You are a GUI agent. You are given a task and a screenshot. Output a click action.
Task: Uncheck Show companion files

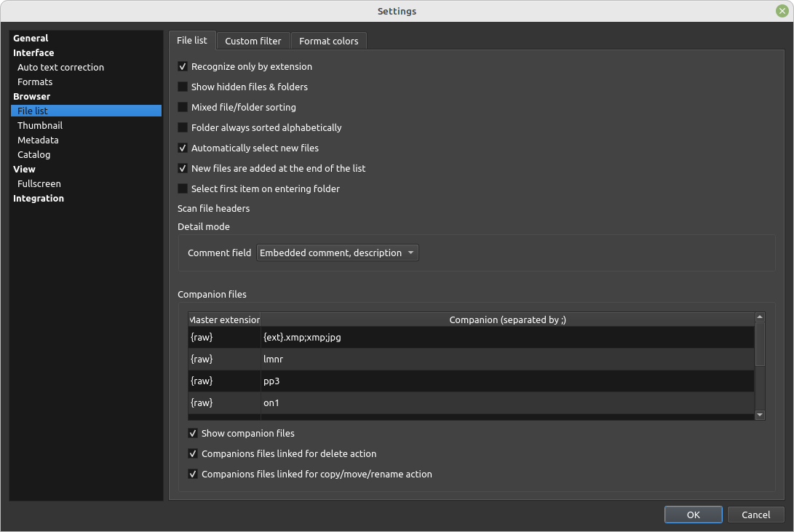(193, 434)
